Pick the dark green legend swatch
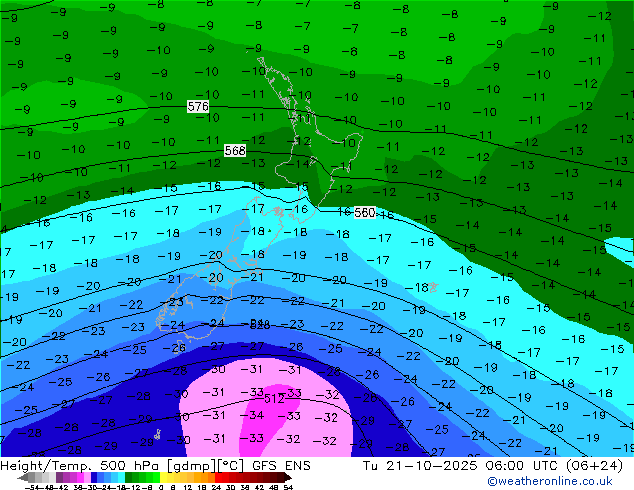This screenshot has width=634, height=490. (129, 477)
